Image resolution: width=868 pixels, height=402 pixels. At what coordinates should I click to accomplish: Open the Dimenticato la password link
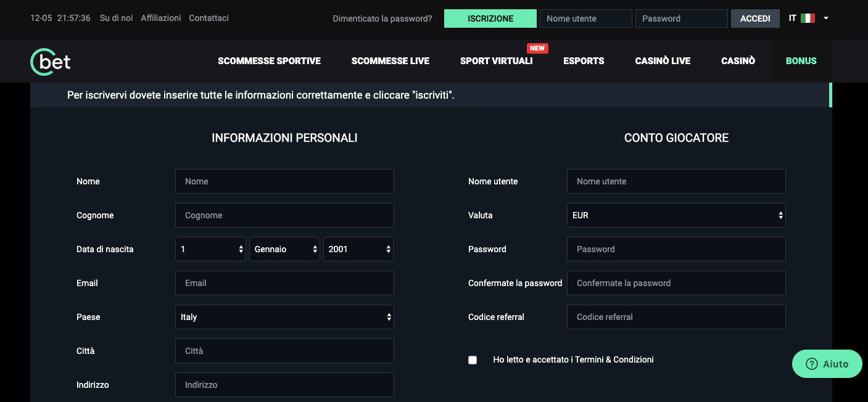(382, 18)
